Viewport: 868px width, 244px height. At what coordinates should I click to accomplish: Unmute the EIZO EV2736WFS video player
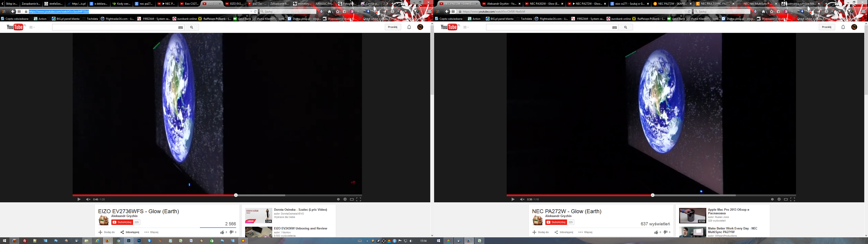88,199
